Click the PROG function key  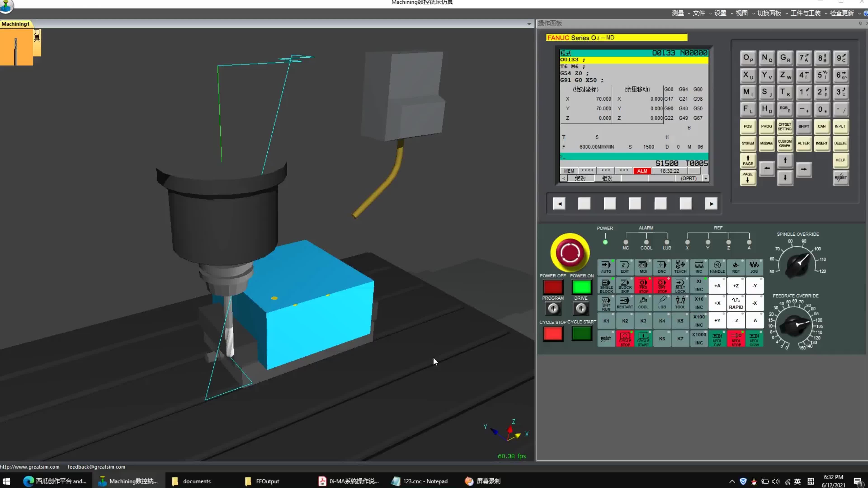[766, 126]
